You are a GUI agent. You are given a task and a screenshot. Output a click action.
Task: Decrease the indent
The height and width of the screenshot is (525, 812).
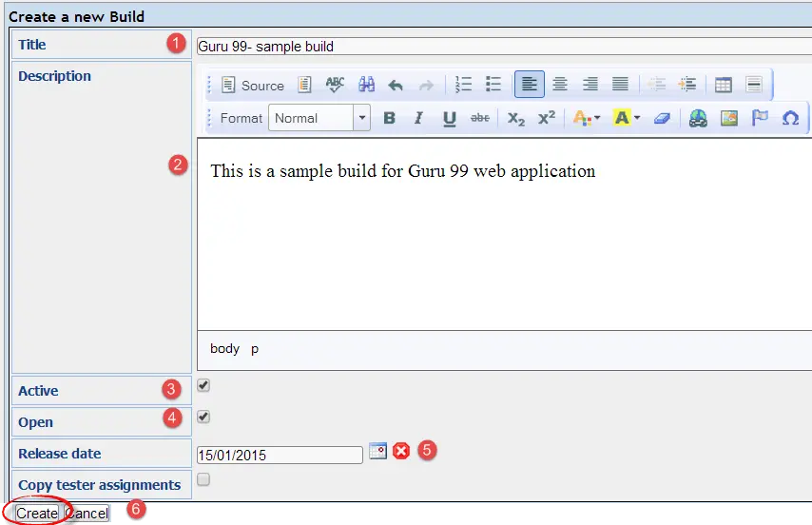click(657, 85)
